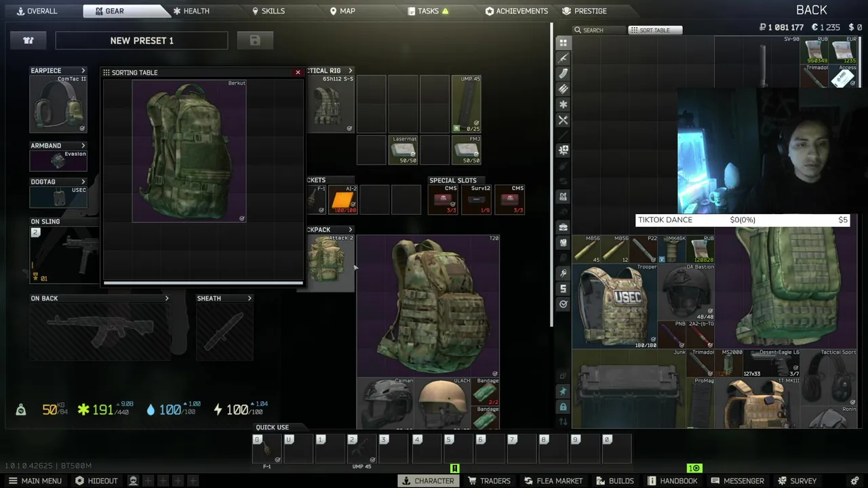The width and height of the screenshot is (868, 488).
Task: Select the AI-2 medkit in pockets
Action: (342, 200)
